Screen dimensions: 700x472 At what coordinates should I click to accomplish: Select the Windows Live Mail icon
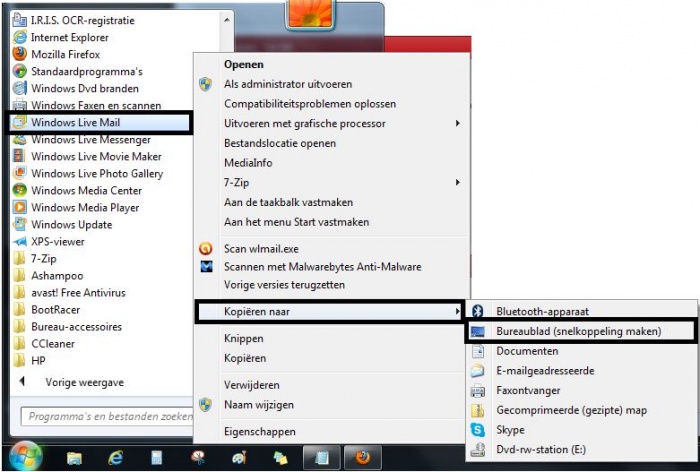[x=20, y=122]
